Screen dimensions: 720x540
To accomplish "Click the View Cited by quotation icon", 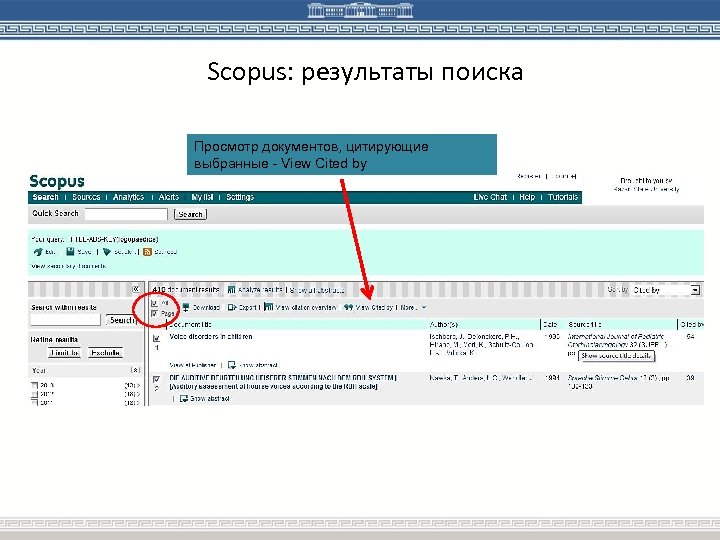I will pyautogui.click(x=349, y=307).
